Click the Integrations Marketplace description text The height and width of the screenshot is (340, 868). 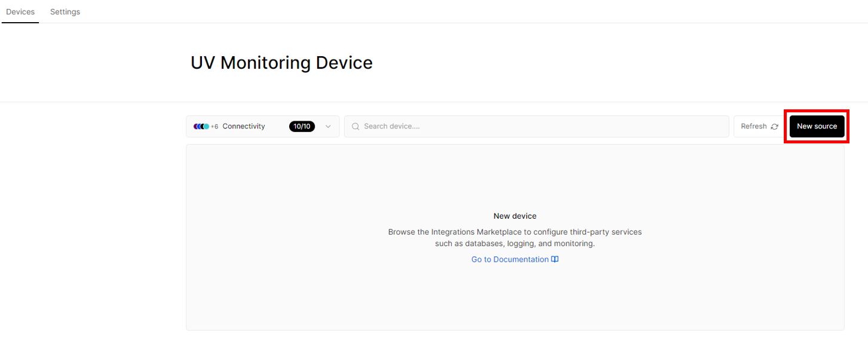(x=515, y=238)
